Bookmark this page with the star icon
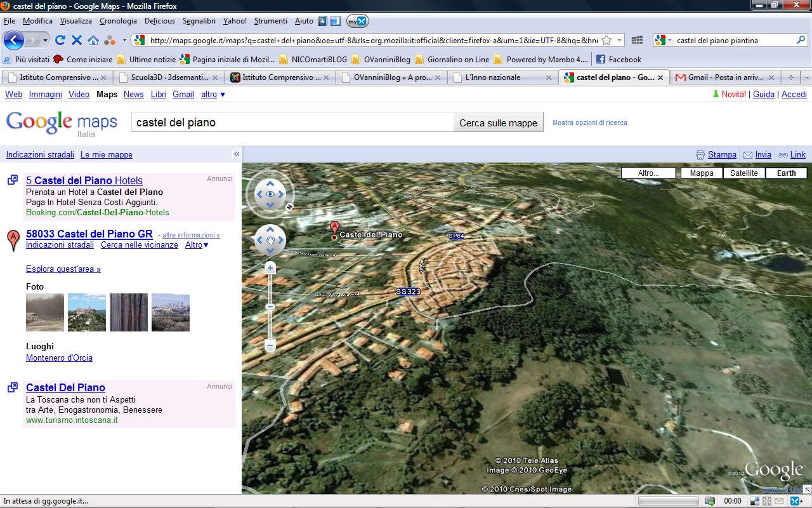812x508 pixels. (x=606, y=40)
